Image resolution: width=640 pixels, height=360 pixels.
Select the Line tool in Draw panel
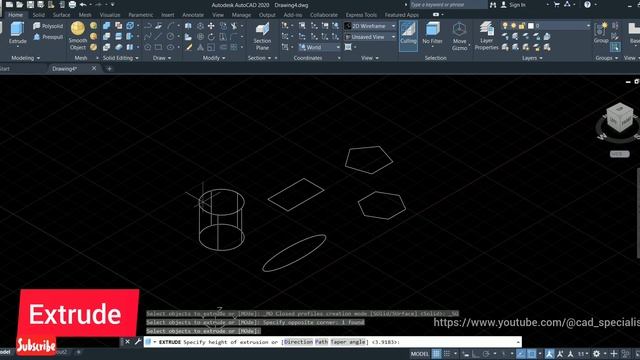tap(158, 37)
